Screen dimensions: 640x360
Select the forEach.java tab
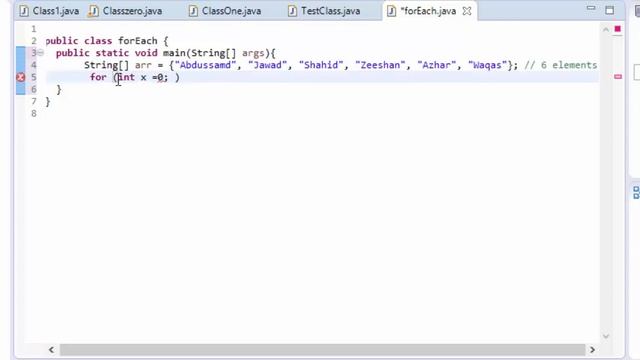428,11
